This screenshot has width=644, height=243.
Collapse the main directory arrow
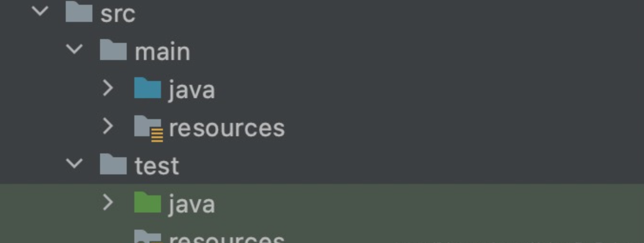[74, 49]
